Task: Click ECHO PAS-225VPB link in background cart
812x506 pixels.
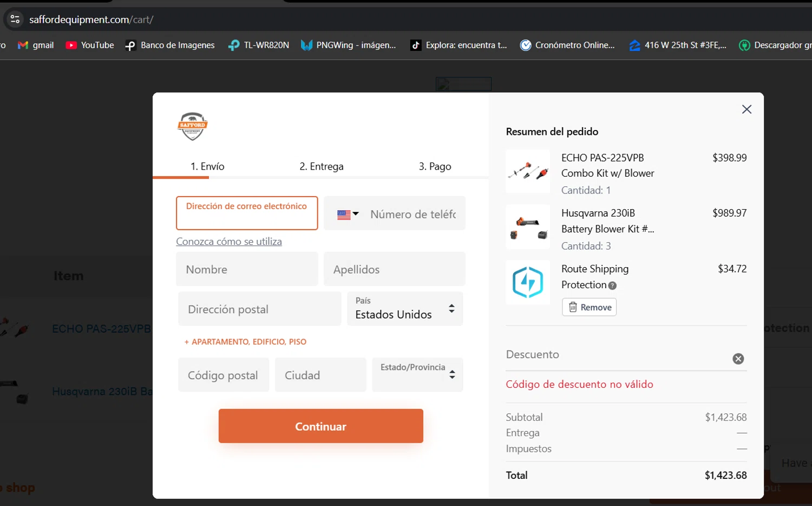Action: 101,328
